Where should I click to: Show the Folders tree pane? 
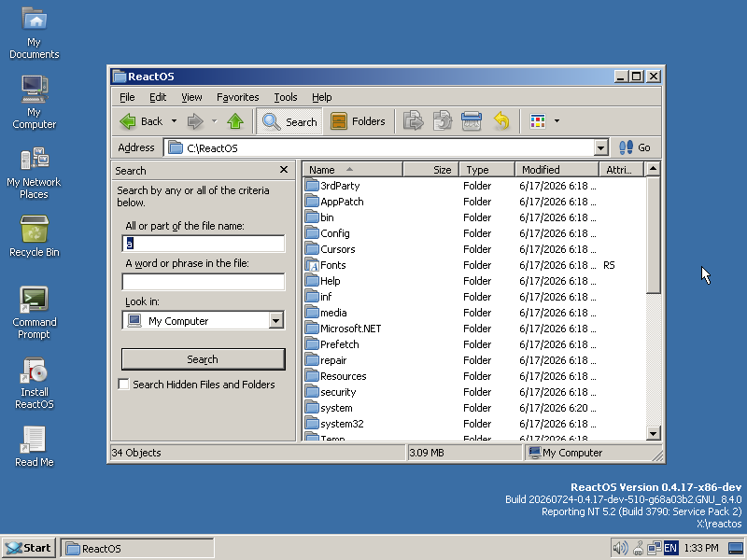(x=358, y=121)
